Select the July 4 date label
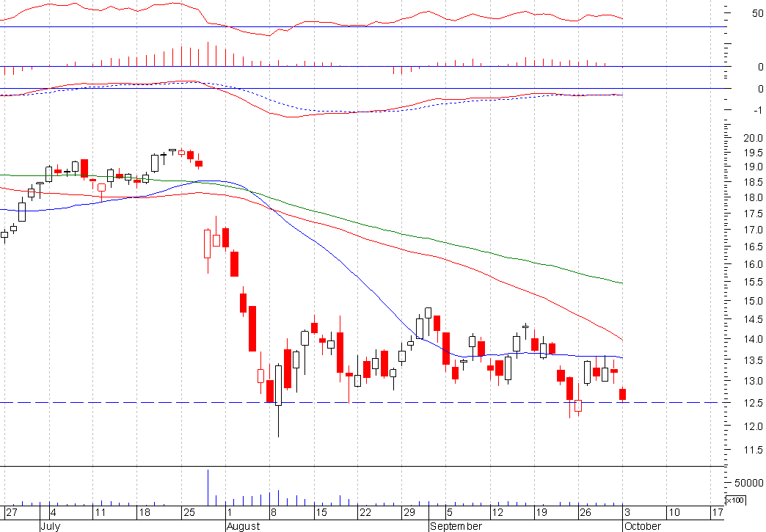Image resolution: width=766 pixels, height=532 pixels. click(x=54, y=512)
